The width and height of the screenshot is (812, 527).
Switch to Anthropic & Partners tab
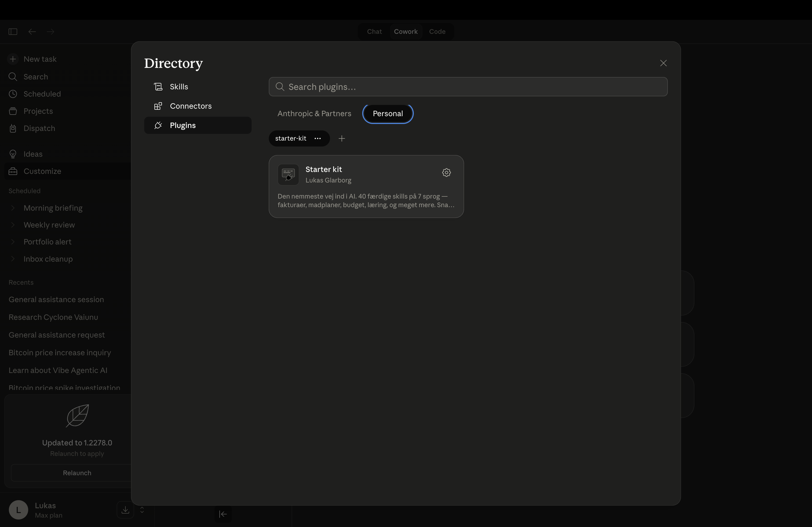point(314,114)
